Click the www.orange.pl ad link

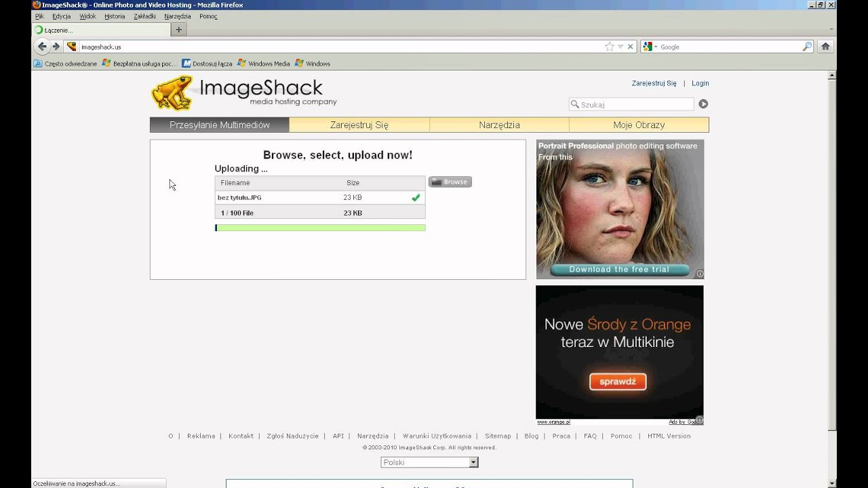coord(553,422)
